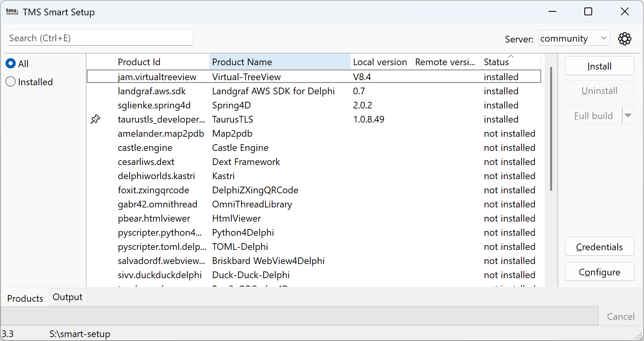Click Map2pdb product name

(x=232, y=133)
